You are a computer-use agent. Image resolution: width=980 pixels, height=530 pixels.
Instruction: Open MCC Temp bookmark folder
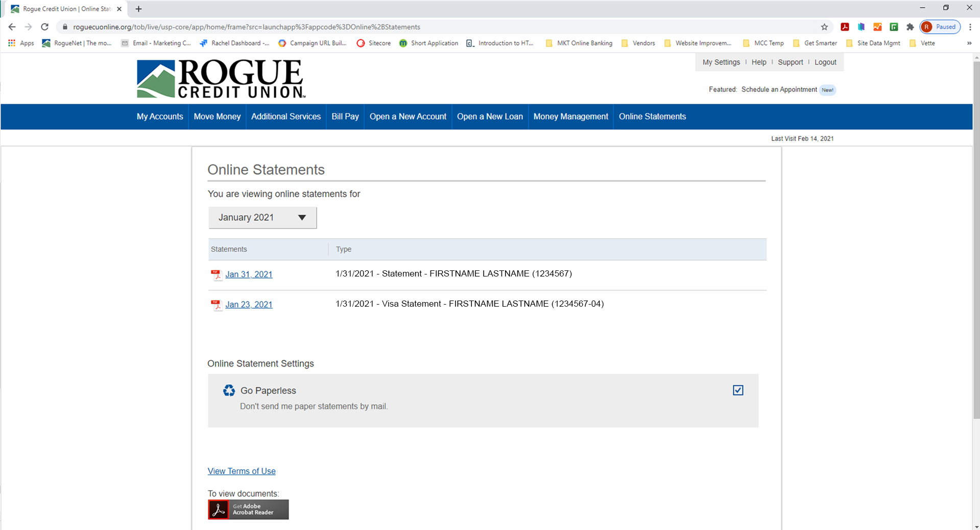[763, 43]
